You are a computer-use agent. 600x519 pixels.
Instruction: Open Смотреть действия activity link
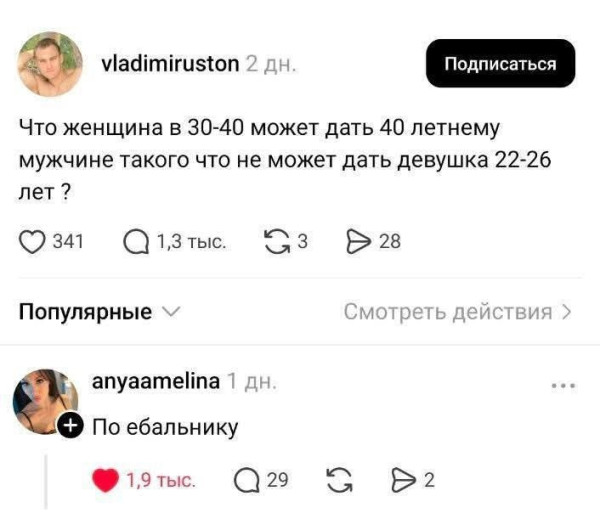coord(457,312)
